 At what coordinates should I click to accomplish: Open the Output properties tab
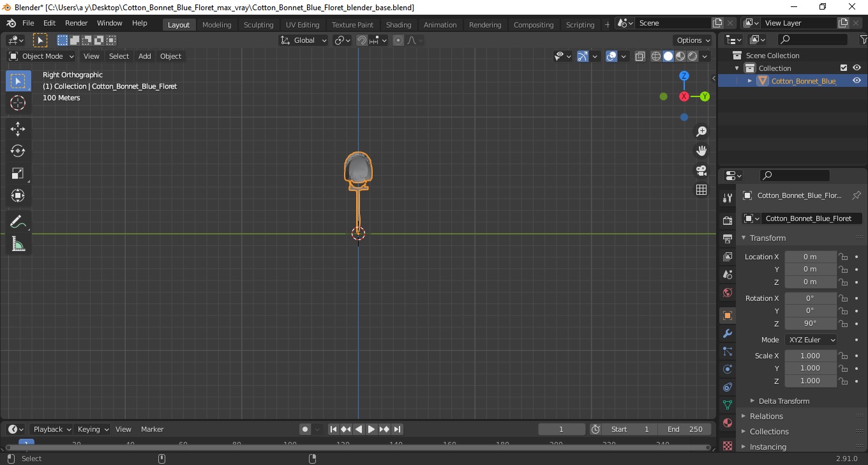point(727,239)
